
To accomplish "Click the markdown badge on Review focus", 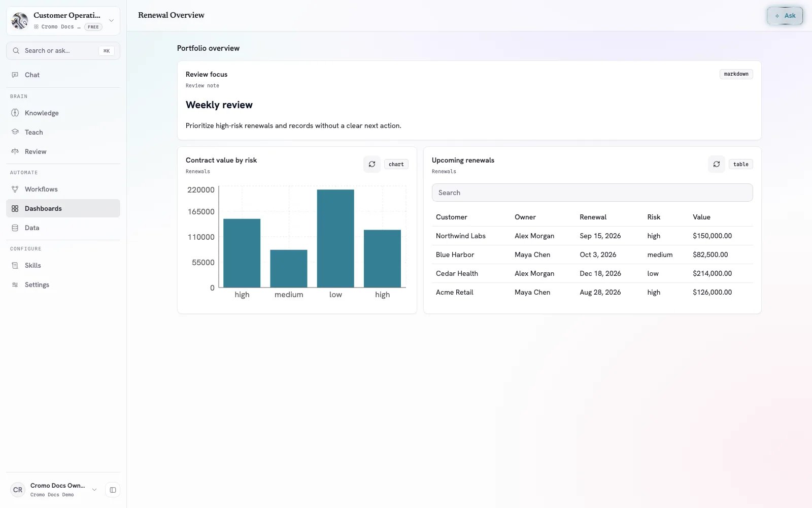I will 736,74.
